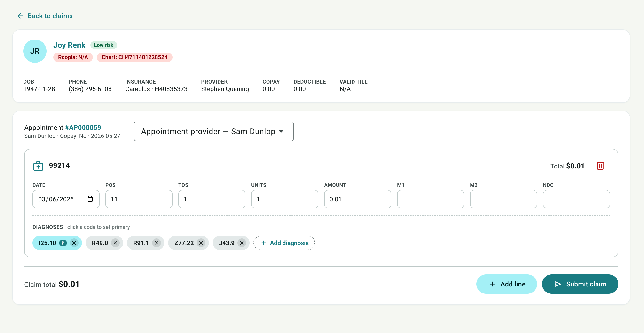
Task: Set J43.9 as primary diagnosis
Action: click(x=227, y=243)
